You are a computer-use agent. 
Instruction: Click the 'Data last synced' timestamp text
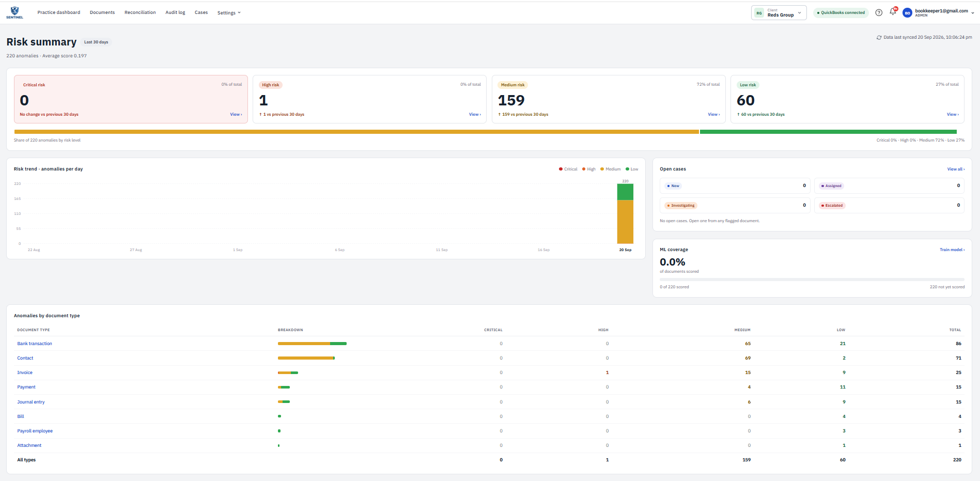point(928,38)
